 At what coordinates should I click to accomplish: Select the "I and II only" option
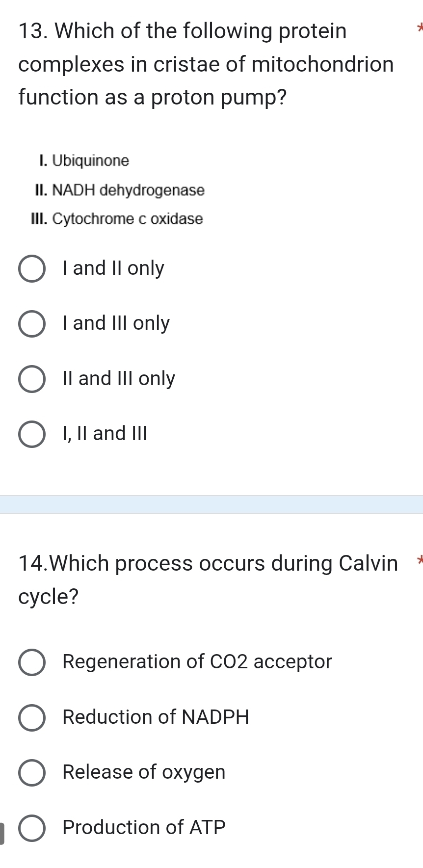(32, 268)
